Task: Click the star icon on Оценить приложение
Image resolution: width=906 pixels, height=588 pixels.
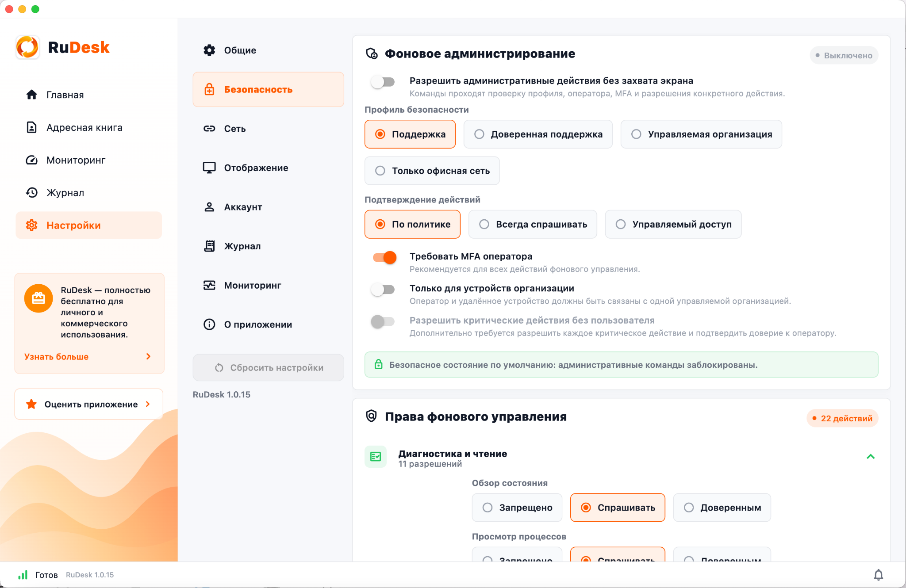Action: 31,404
